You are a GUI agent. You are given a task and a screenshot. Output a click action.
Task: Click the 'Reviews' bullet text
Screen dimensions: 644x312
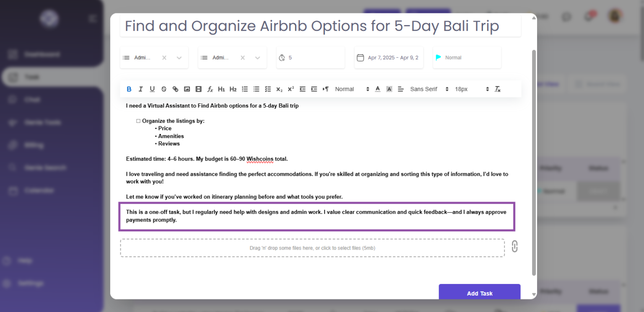point(169,144)
